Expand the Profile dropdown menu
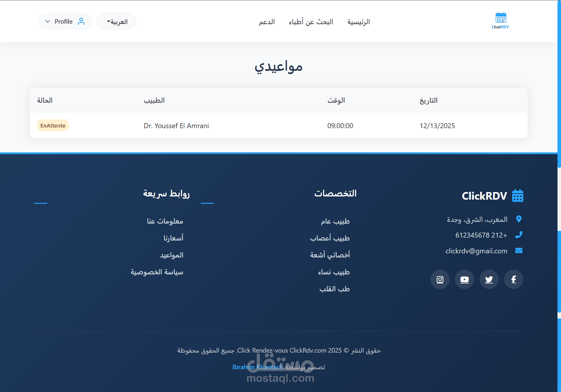This screenshot has width=561, height=392. pyautogui.click(x=65, y=21)
